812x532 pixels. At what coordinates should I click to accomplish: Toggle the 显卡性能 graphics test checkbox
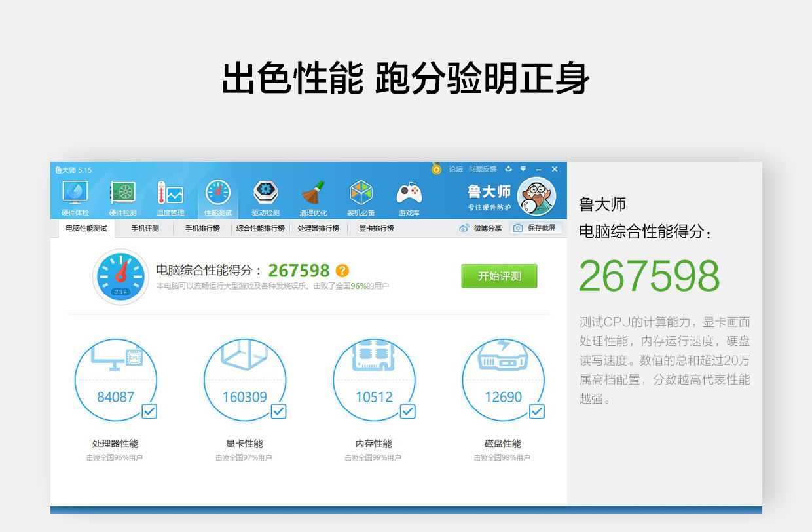coord(278,411)
